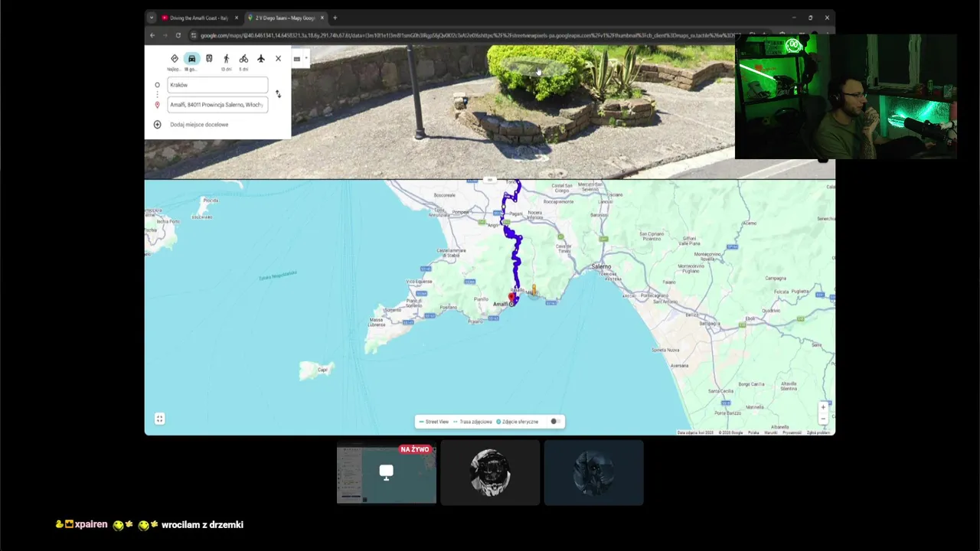Open the Zgłoś problem link
Viewport: 980px width, 551px height.
[x=818, y=432]
